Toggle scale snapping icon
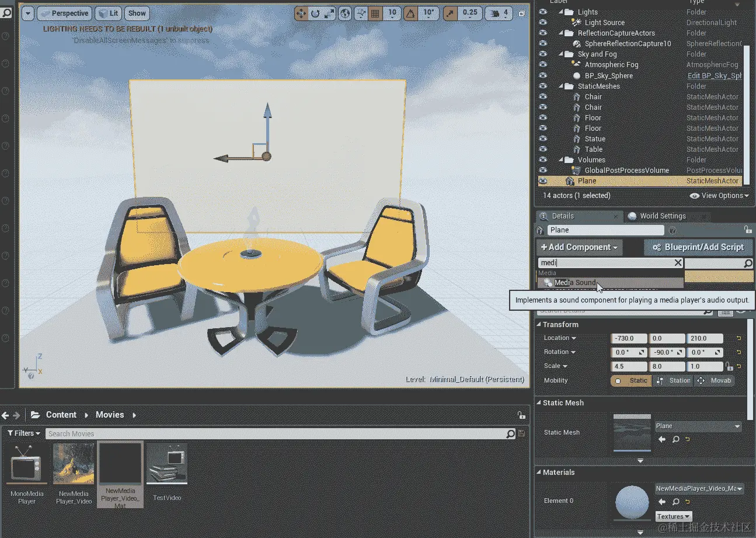The image size is (756, 538). tap(450, 13)
